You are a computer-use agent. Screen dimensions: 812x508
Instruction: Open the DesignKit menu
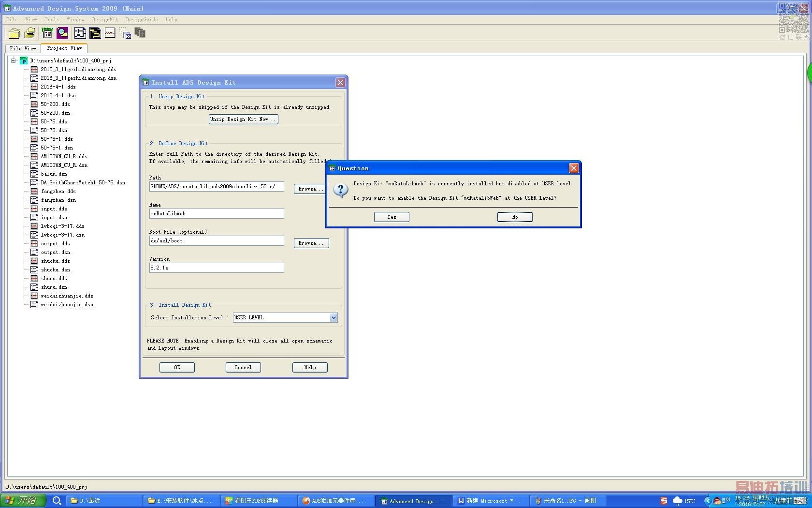click(105, 20)
